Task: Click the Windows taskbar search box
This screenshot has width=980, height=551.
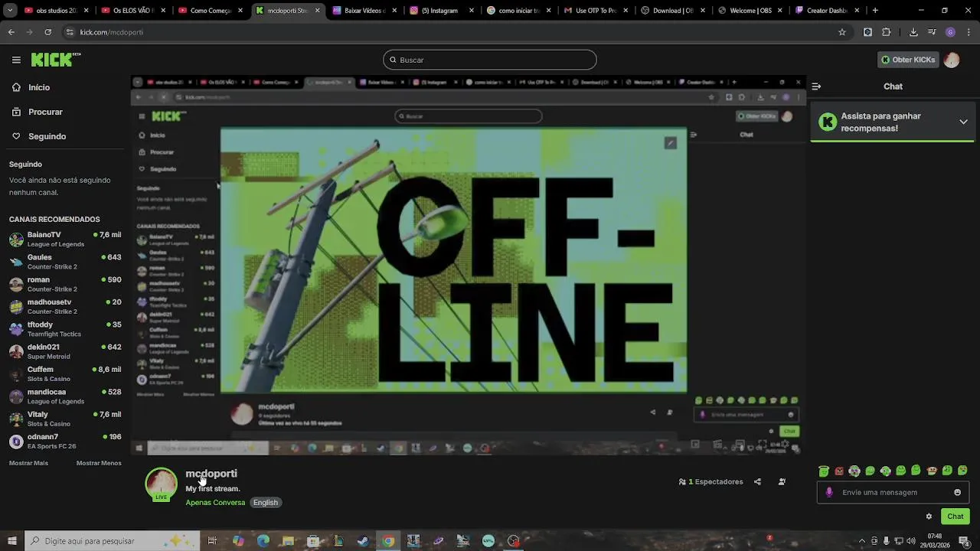Action: (x=112, y=541)
